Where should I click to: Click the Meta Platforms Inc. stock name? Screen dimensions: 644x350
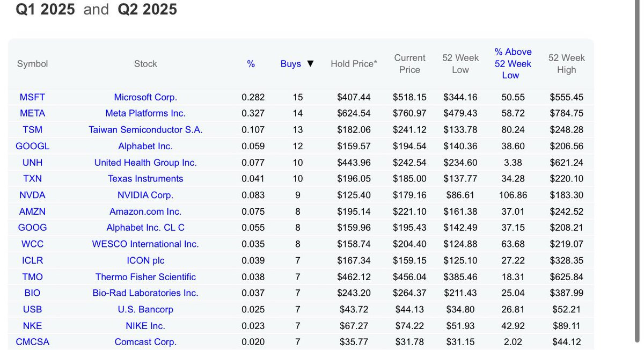coord(145,113)
